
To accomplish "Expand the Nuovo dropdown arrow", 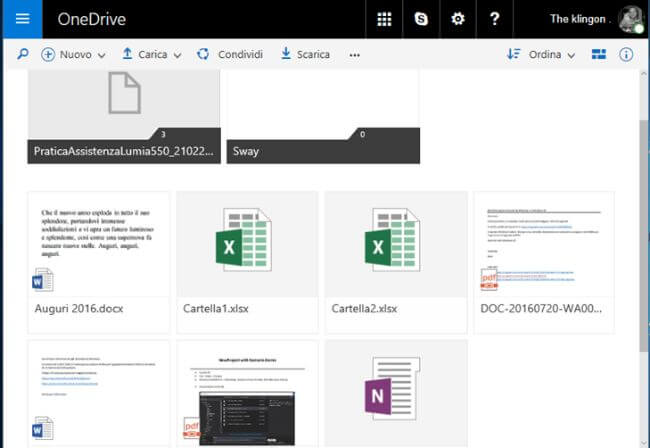I will (102, 55).
